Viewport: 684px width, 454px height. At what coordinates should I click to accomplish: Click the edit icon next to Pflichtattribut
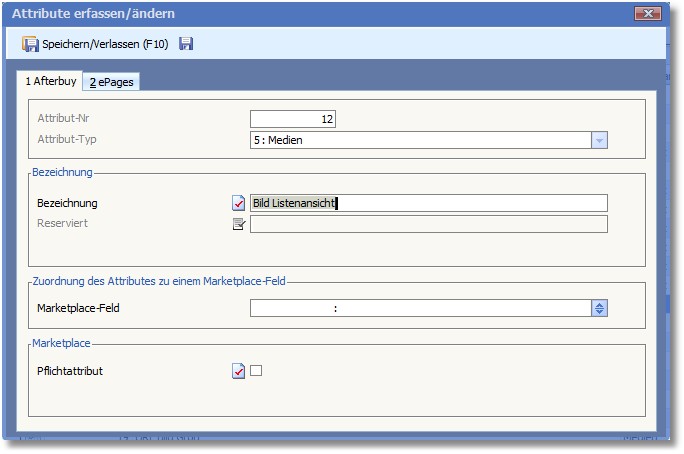(238, 371)
